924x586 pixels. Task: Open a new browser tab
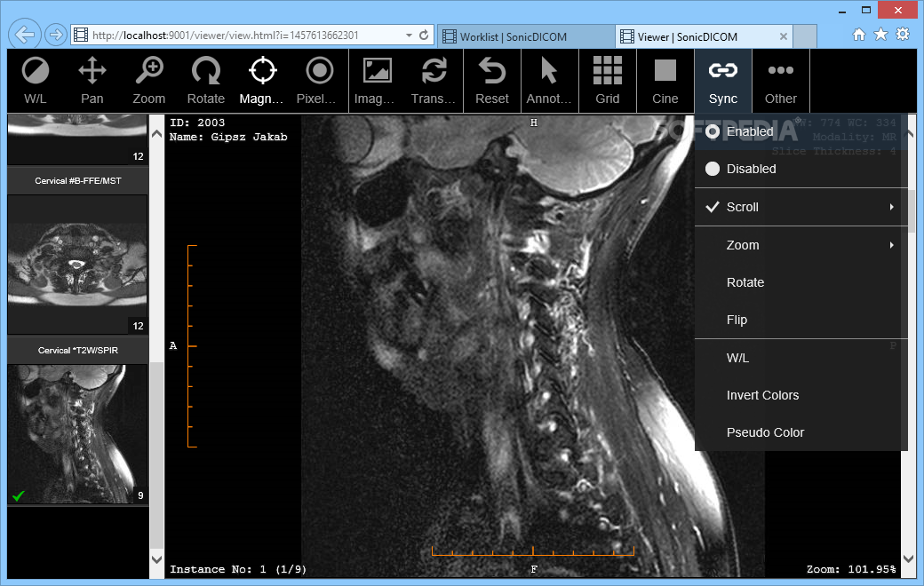(805, 36)
